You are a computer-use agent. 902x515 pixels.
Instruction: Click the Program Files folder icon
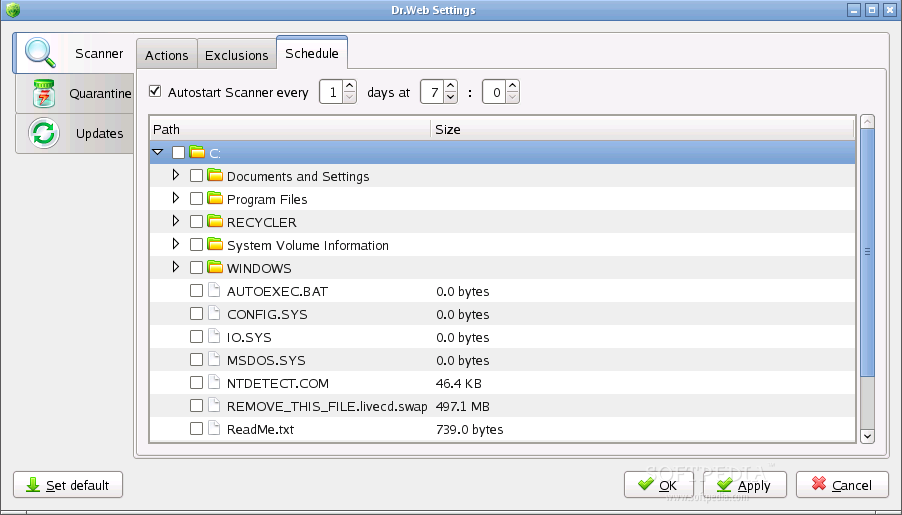click(x=215, y=198)
